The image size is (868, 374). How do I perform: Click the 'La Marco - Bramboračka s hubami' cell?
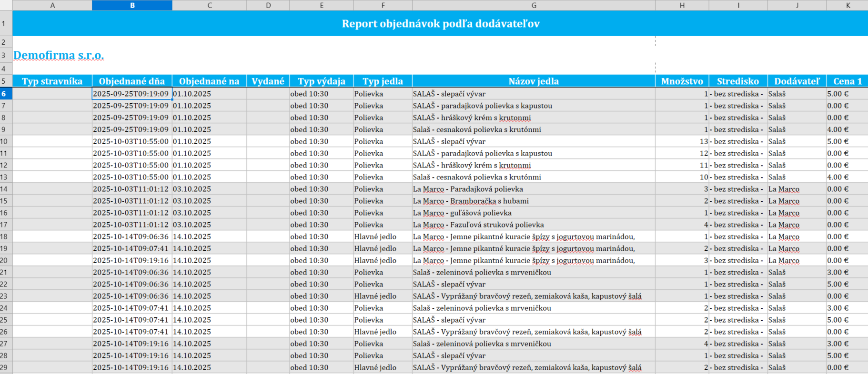pyautogui.click(x=471, y=201)
